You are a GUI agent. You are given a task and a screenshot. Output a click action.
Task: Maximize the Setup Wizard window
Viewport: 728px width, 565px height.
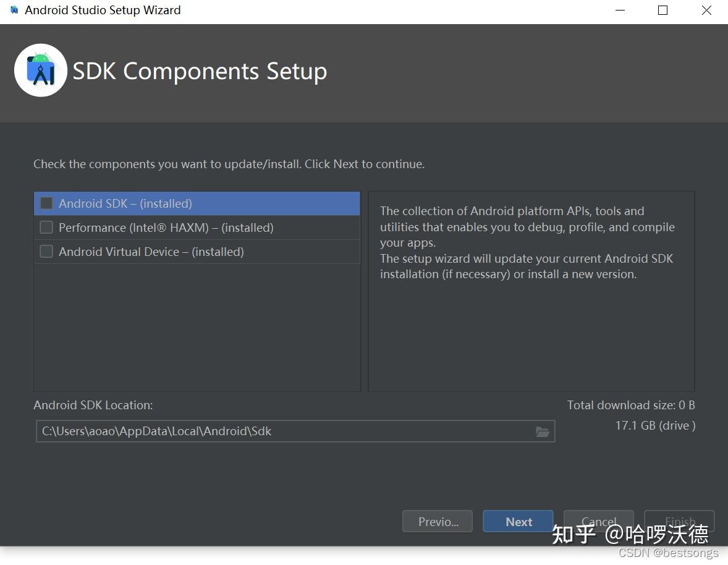662,11
